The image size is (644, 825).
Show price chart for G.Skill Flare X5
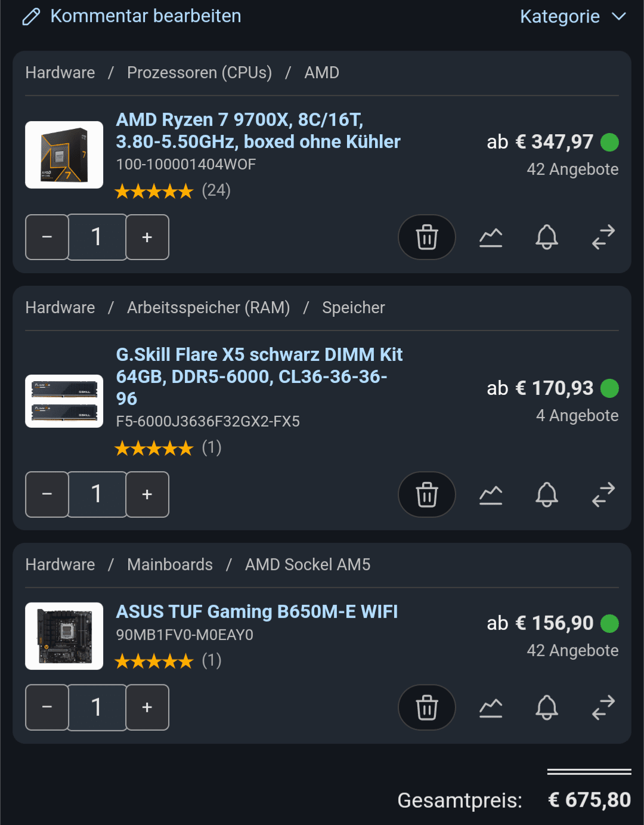(491, 495)
